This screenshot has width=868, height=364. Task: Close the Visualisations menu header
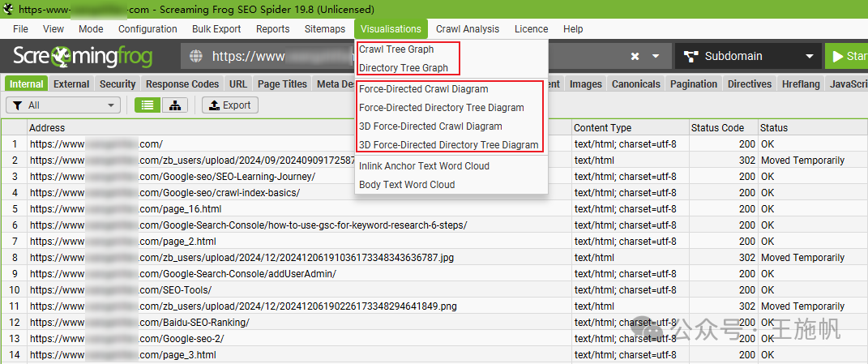click(391, 29)
